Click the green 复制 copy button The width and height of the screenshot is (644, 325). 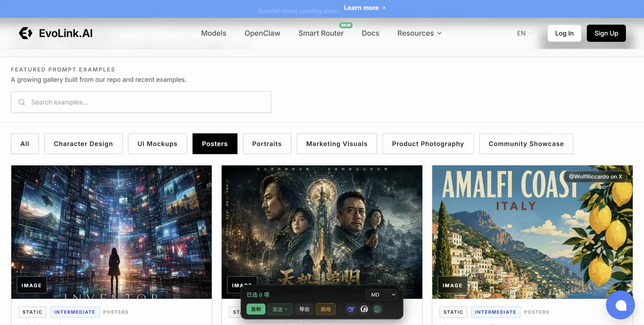tap(256, 309)
